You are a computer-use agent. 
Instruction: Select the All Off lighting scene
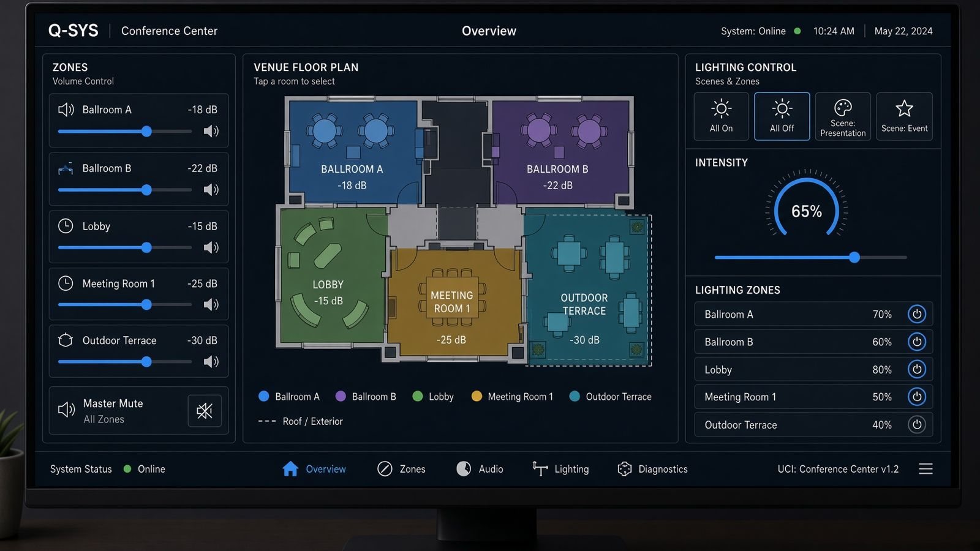tap(782, 116)
